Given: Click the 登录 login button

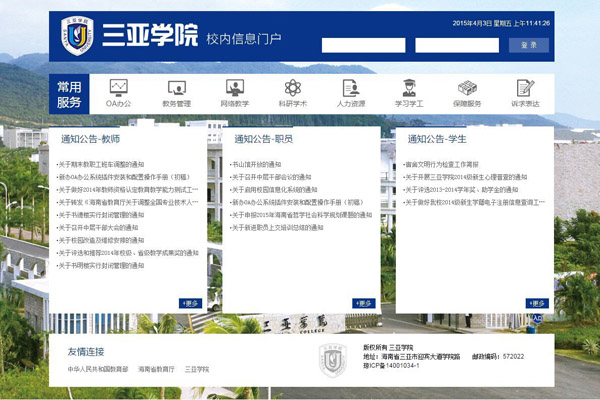Looking at the screenshot, I should [x=529, y=45].
